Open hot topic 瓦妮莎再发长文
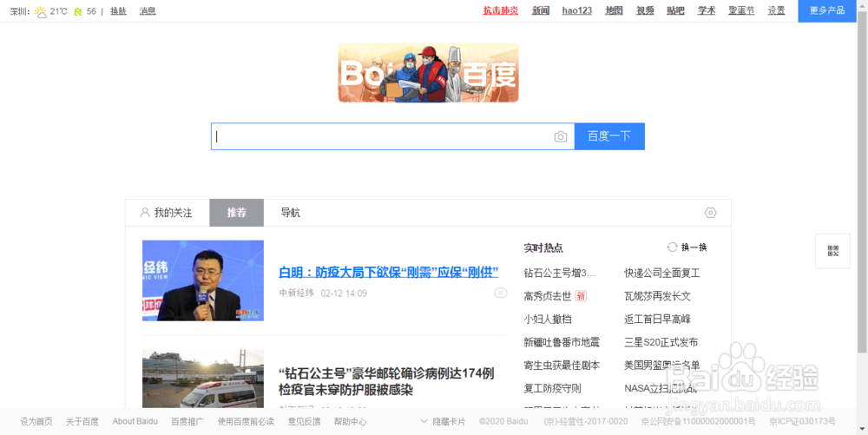 pyautogui.click(x=657, y=296)
